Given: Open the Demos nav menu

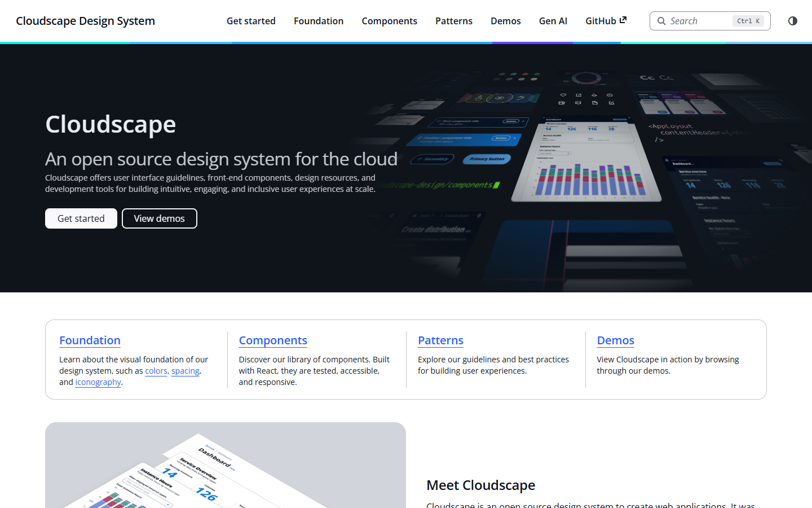Looking at the screenshot, I should tap(506, 21).
